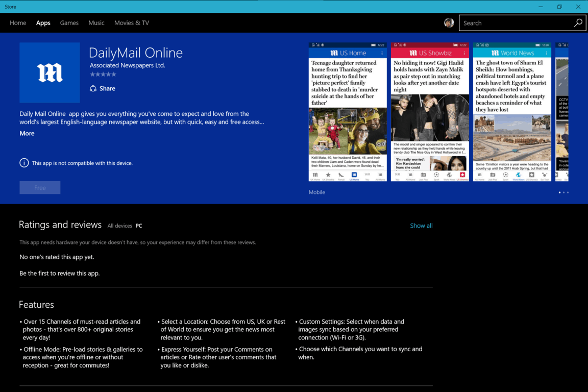Click the "DailyMail Online" app title
Screen dimensions: 588x392
click(x=136, y=53)
